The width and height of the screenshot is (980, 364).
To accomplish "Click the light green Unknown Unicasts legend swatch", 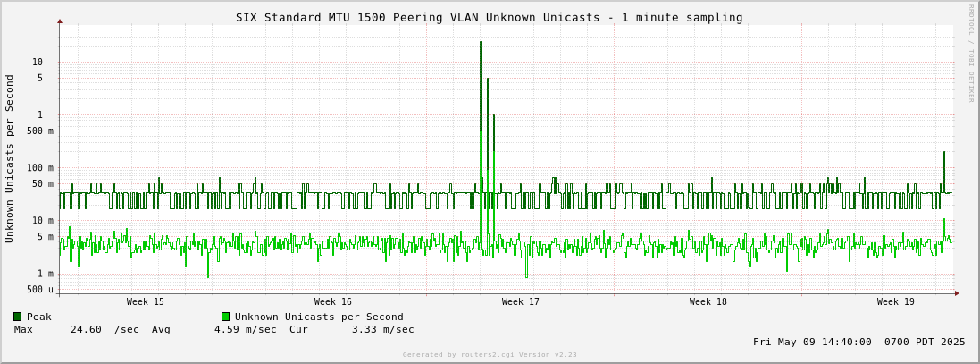I will 225,317.
